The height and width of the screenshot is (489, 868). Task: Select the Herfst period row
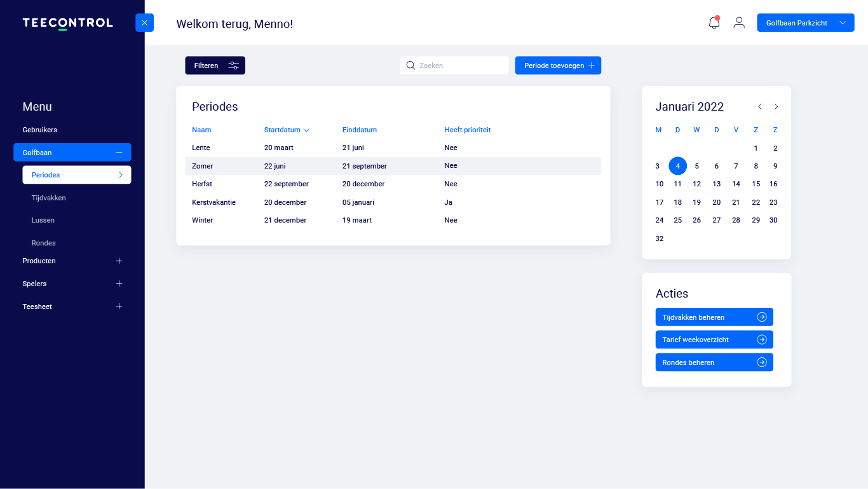click(x=393, y=184)
